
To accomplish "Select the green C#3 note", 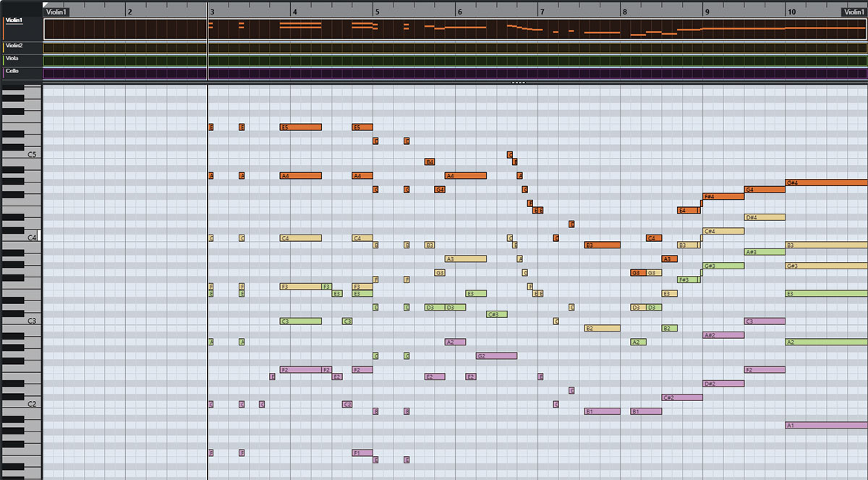I will tap(497, 314).
